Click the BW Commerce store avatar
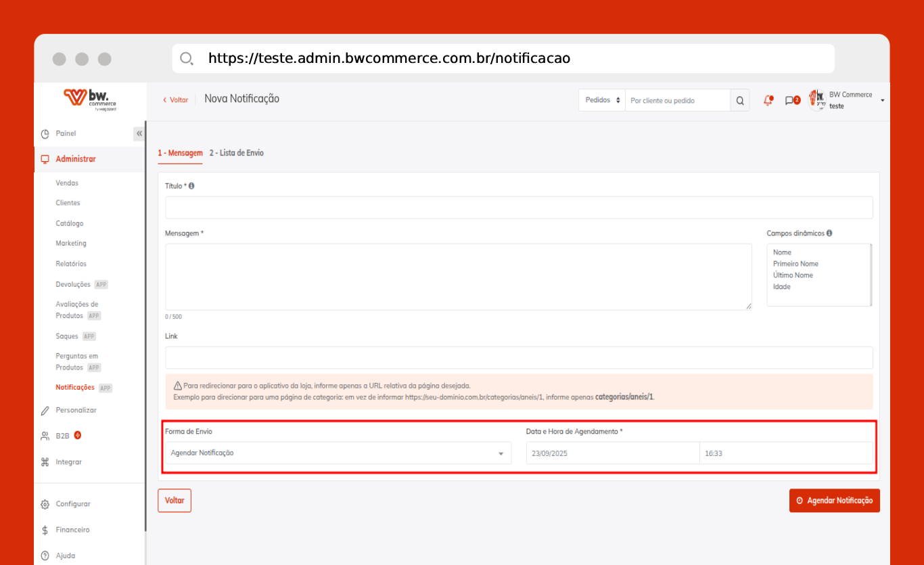This screenshot has width=924, height=565. [x=817, y=100]
